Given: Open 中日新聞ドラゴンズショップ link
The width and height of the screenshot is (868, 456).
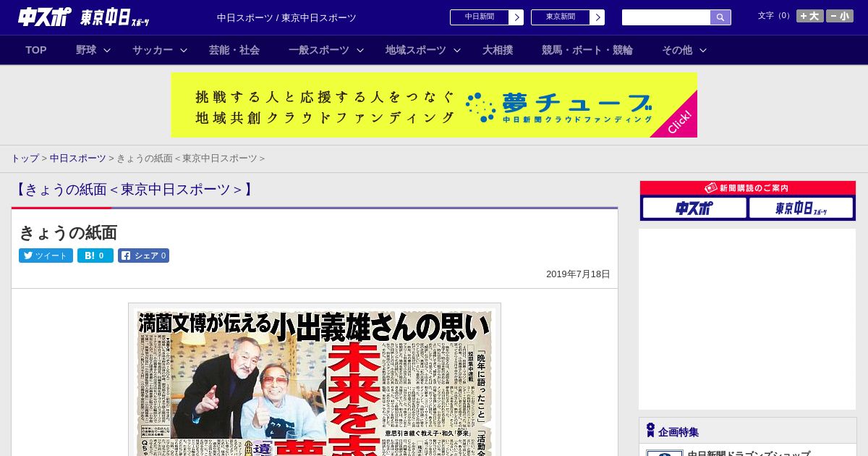Looking at the screenshot, I should point(749,453).
